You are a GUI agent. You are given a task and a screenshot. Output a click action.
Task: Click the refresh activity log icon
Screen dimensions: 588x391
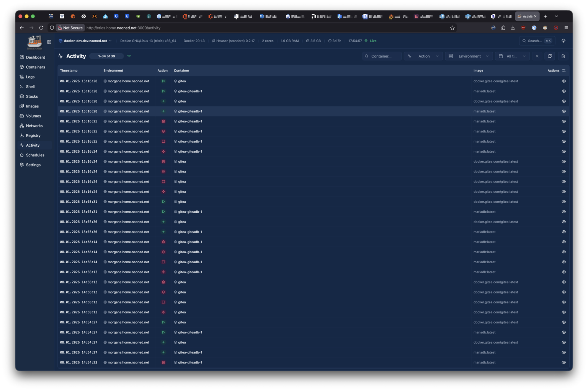tap(549, 56)
